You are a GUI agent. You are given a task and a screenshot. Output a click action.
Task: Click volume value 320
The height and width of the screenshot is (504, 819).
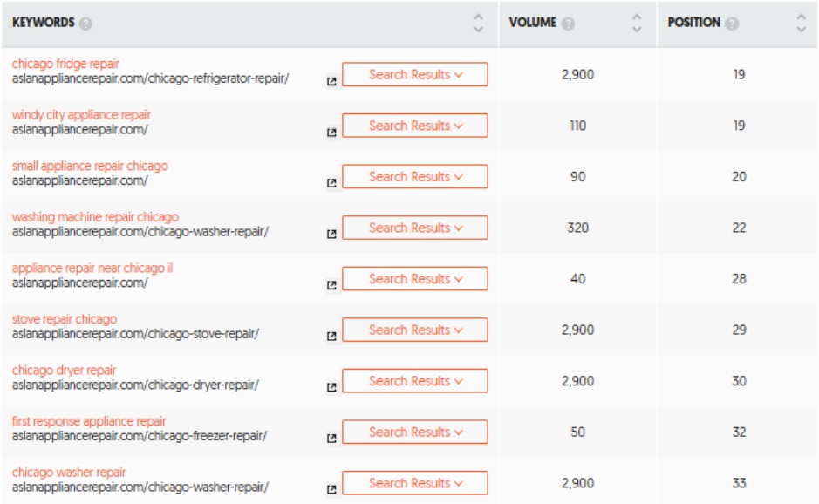point(577,228)
